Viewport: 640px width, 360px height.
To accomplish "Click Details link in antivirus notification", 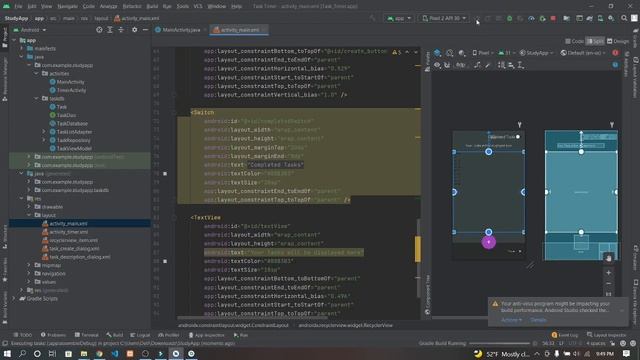I will coord(538,320).
